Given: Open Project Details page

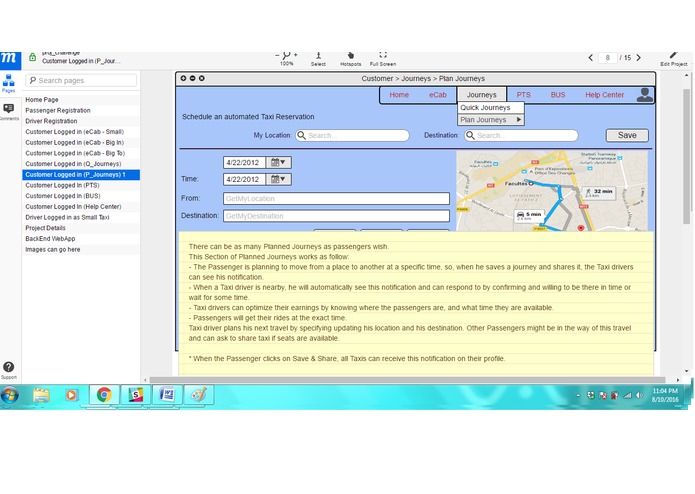Looking at the screenshot, I should click(81, 228).
